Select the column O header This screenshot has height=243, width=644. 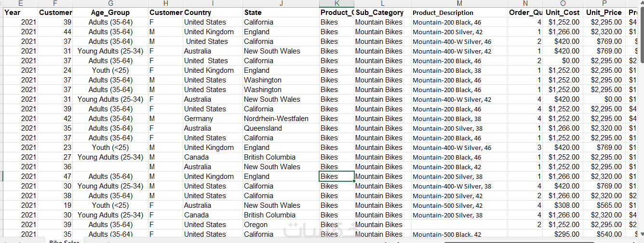(x=563, y=3)
